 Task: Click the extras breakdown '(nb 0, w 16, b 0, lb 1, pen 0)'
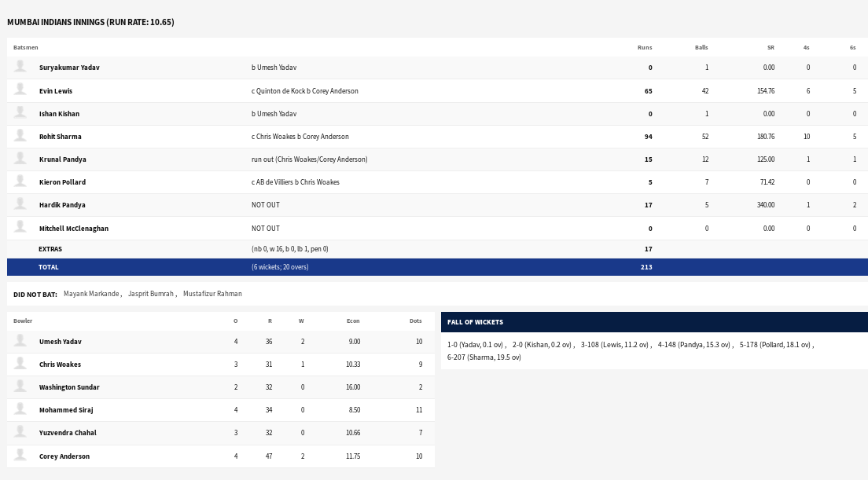(290, 249)
